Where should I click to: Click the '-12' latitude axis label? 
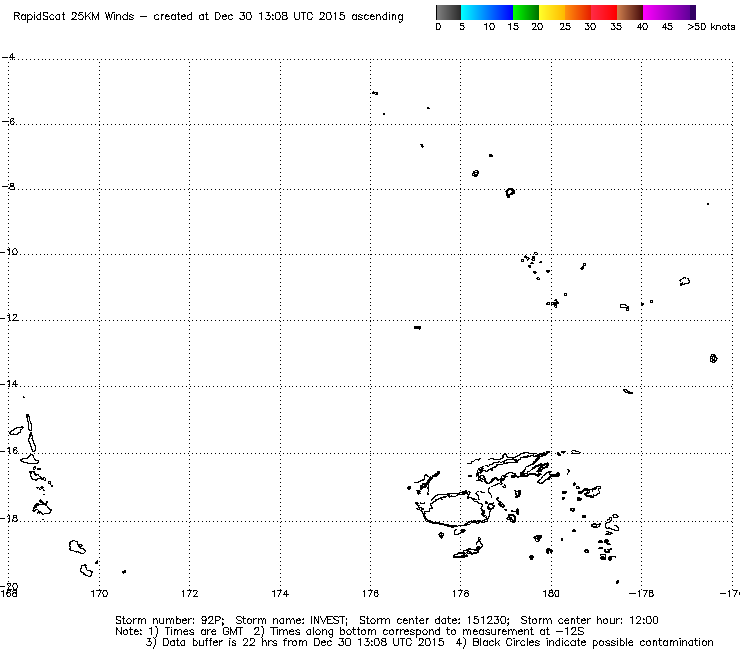pyautogui.click(x=9, y=318)
